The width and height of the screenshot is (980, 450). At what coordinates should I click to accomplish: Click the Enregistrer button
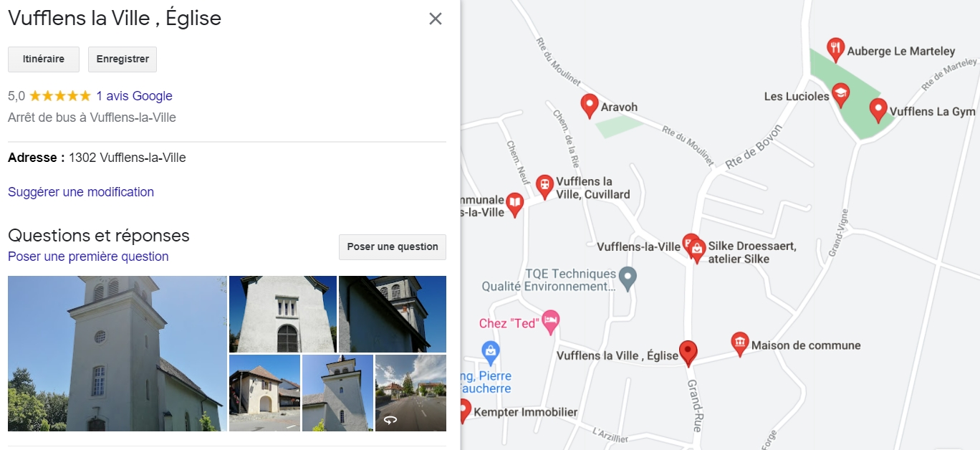(123, 59)
